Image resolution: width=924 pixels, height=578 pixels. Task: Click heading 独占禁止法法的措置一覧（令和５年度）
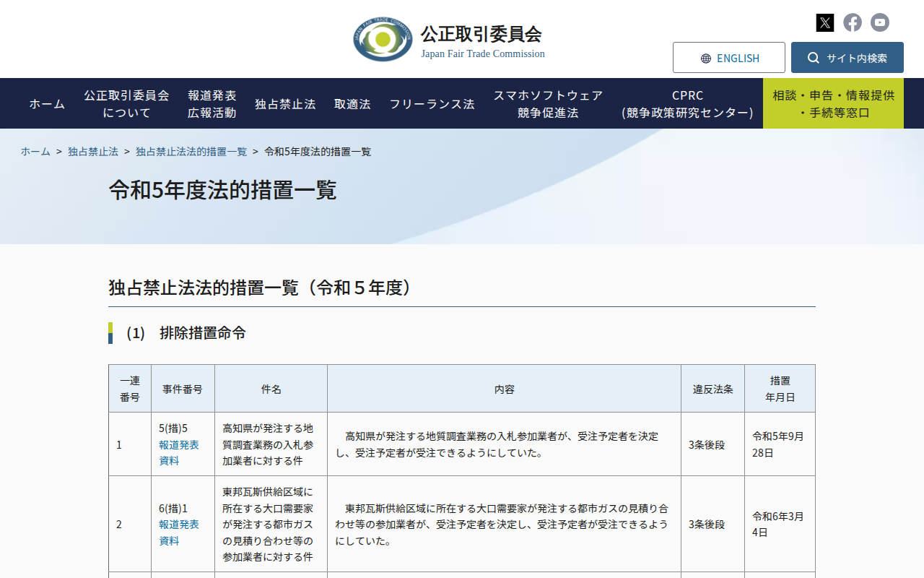[263, 288]
